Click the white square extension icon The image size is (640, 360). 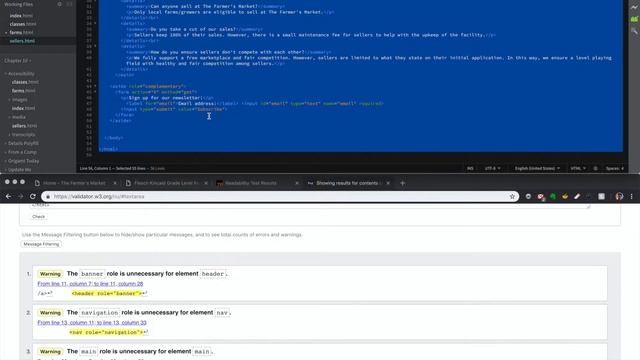click(x=601, y=196)
